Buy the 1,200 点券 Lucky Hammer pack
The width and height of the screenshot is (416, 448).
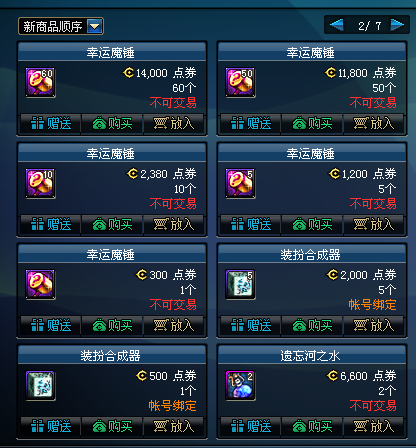(312, 225)
